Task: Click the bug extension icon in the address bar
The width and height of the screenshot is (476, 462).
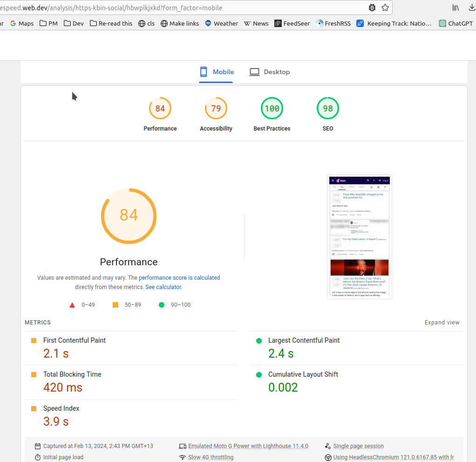Action: pos(372,7)
